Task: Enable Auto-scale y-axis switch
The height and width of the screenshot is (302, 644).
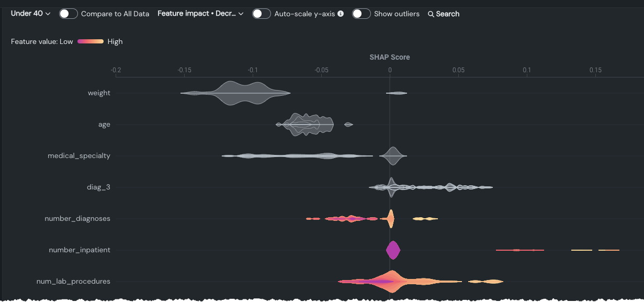Action: (x=261, y=14)
